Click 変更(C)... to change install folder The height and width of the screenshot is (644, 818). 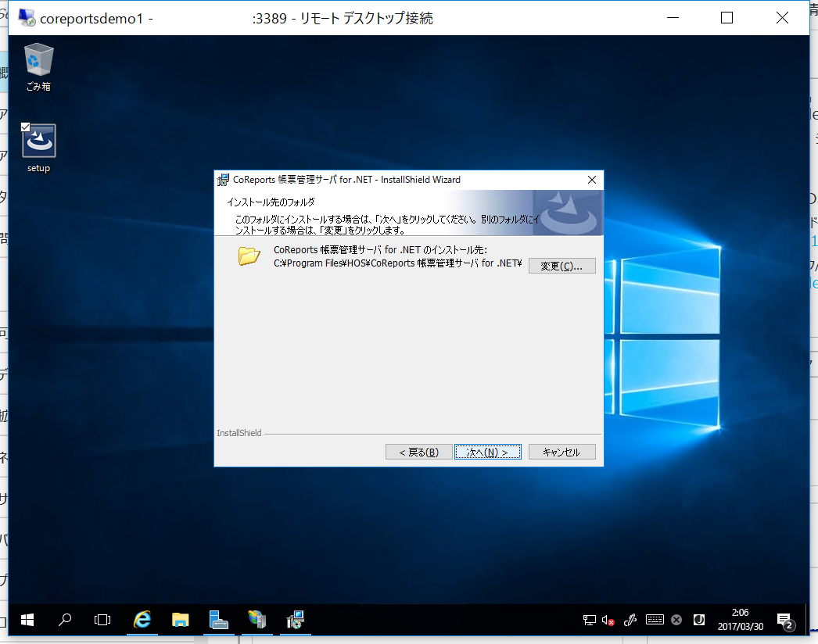(561, 266)
